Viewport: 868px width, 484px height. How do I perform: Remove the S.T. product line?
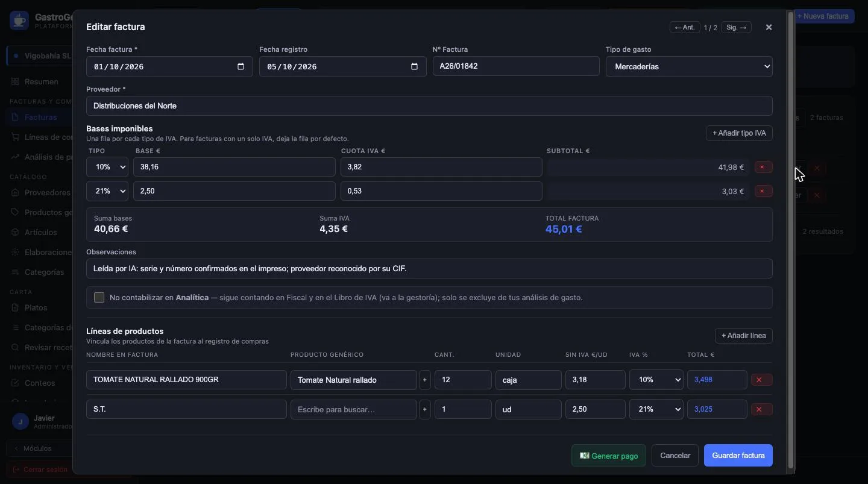coord(761,409)
